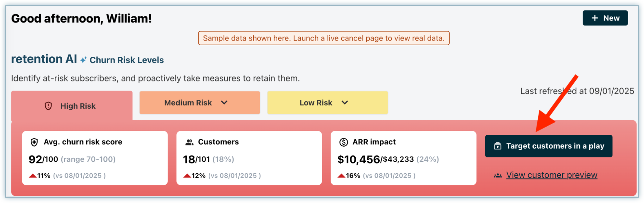Click the play icon on Target customers button

point(498,146)
